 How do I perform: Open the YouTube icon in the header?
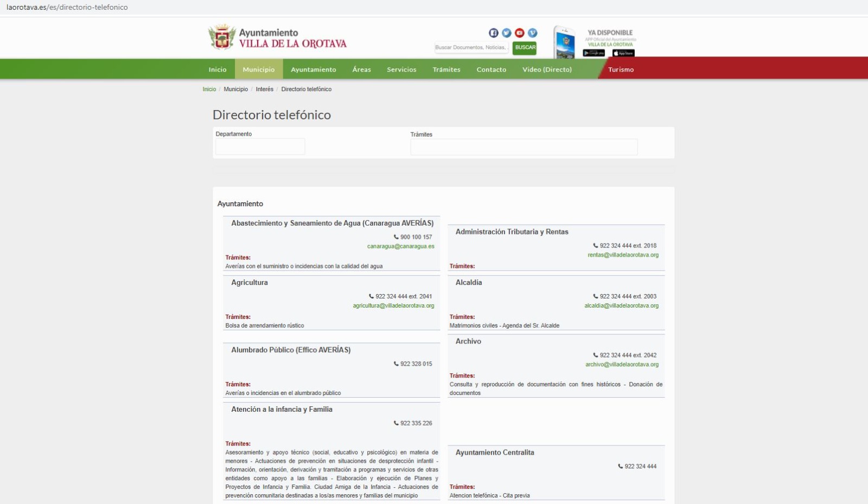coord(519,33)
